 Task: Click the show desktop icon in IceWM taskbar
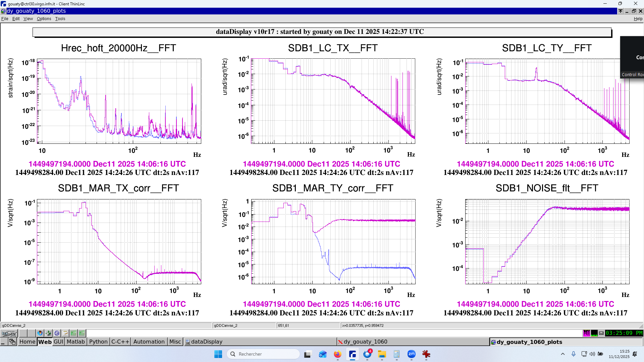point(3,342)
